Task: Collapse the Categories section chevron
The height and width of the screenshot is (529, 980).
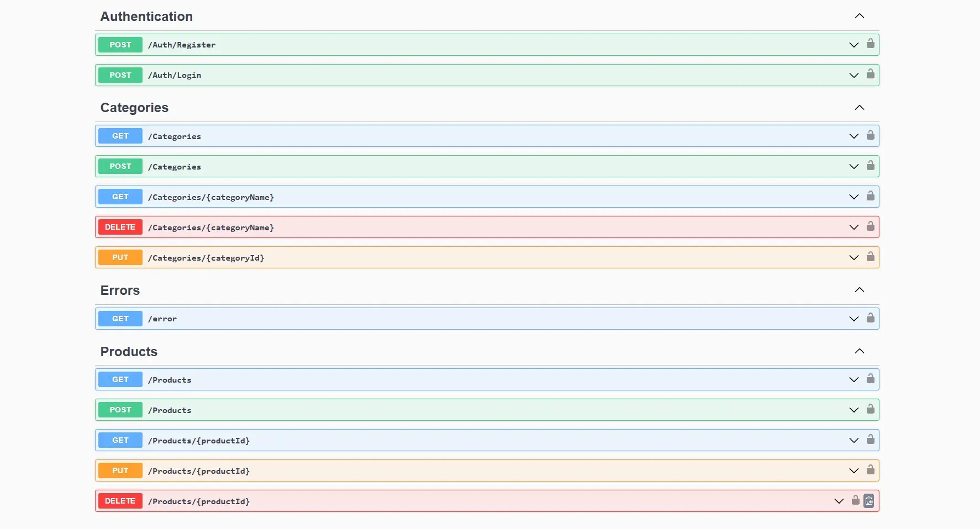Action: point(860,108)
